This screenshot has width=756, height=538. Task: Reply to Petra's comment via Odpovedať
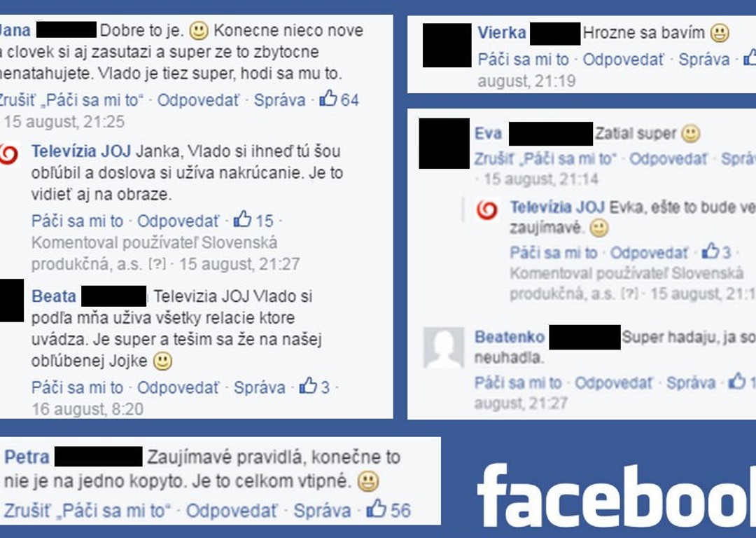(232, 511)
